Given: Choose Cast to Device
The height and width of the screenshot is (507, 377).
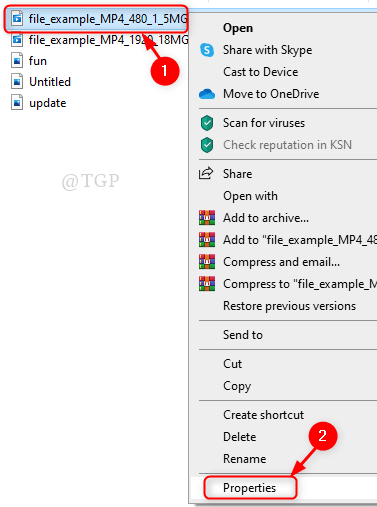Looking at the screenshot, I should (x=261, y=72).
